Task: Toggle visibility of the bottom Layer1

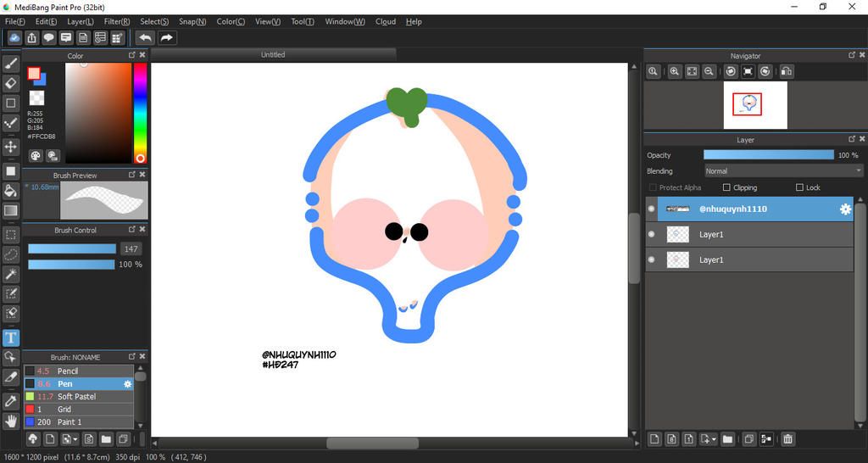Action: click(x=652, y=259)
